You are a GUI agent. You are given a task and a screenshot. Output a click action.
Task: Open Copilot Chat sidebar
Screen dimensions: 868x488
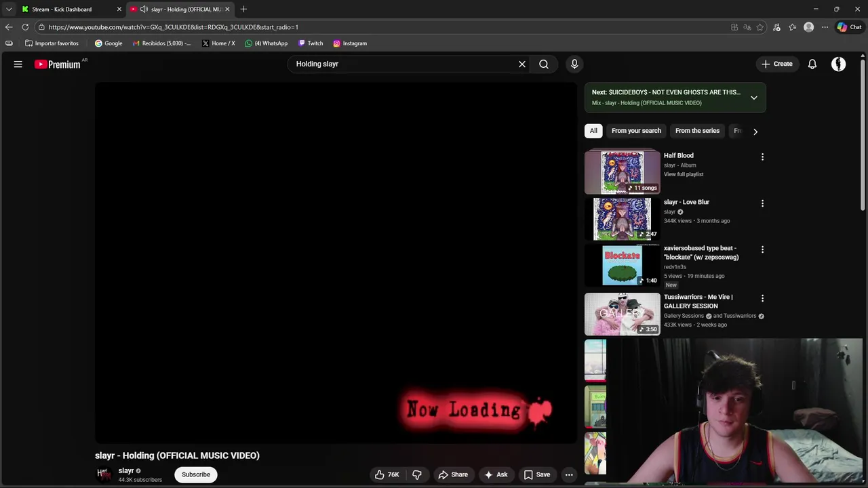[x=849, y=27]
